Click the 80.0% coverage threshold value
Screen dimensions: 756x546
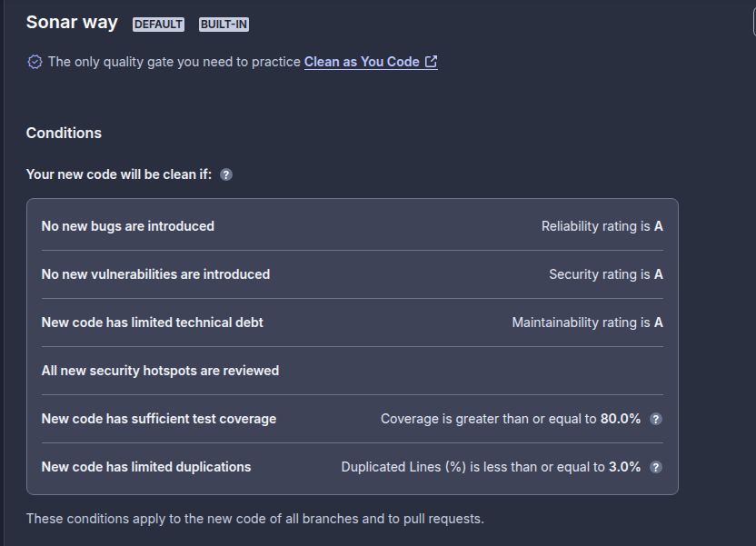tap(621, 419)
